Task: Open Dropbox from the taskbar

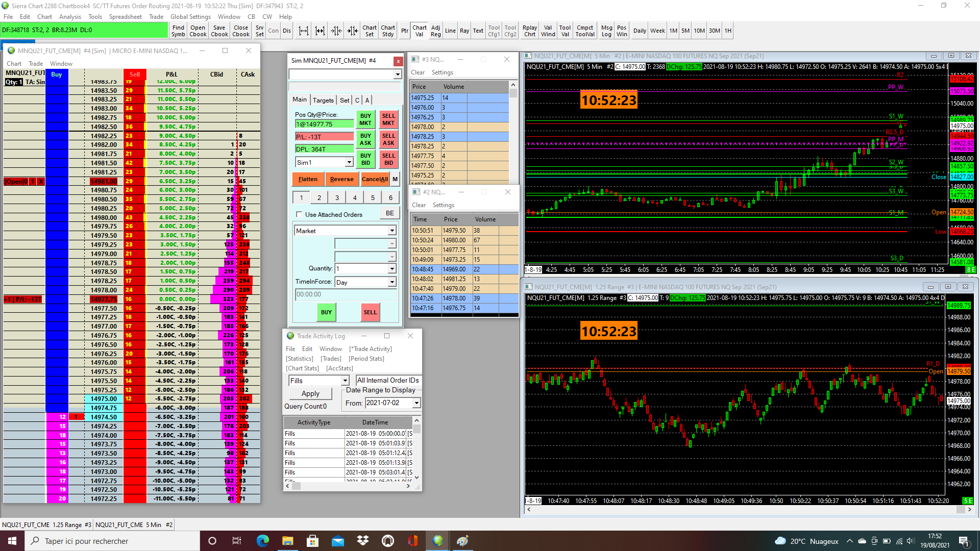Action: [363, 541]
